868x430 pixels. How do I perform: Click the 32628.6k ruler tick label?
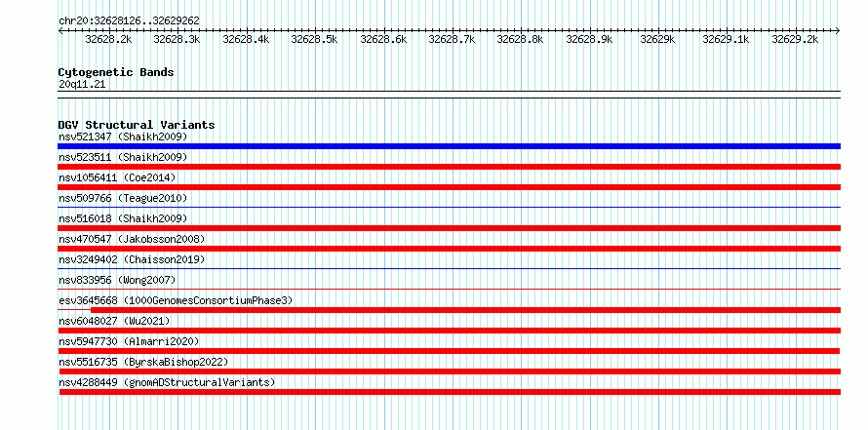[x=383, y=39]
